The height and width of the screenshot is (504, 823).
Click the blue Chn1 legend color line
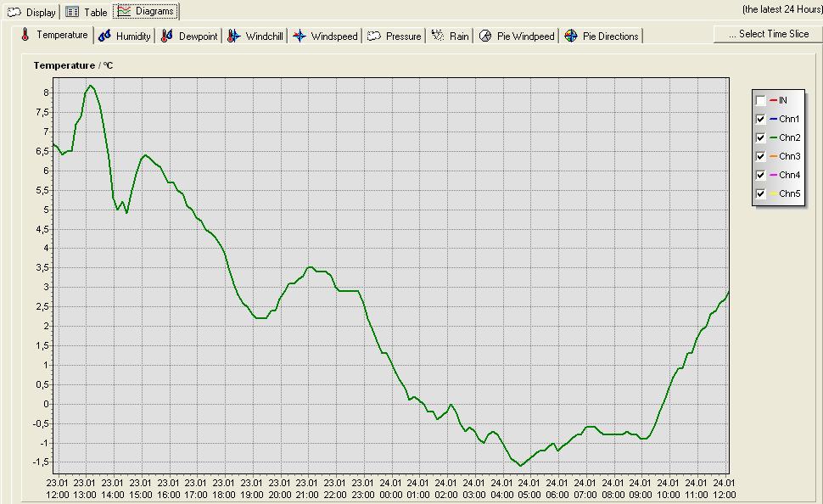pos(773,119)
